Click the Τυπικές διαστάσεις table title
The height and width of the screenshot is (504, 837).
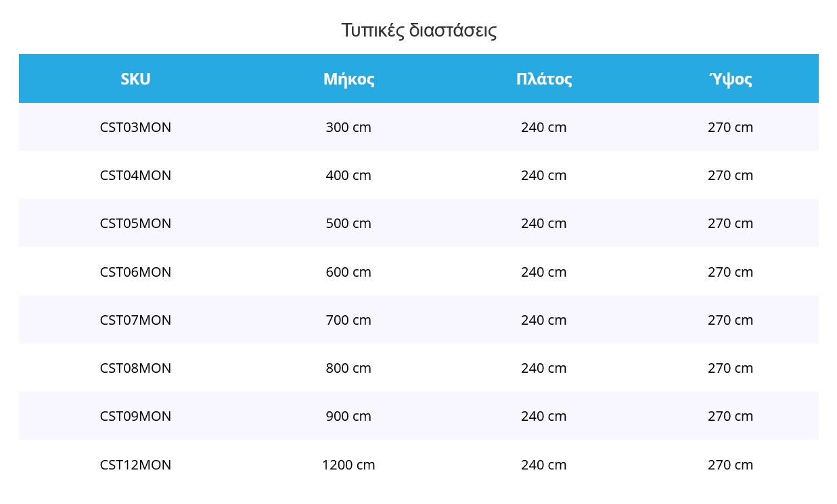[x=419, y=30]
